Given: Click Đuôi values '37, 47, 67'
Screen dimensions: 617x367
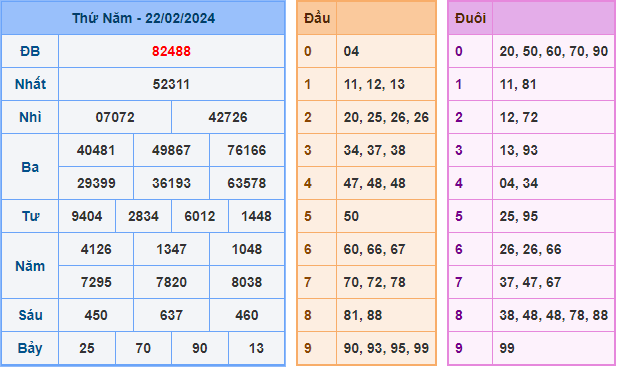Looking at the screenshot, I should [x=530, y=282].
